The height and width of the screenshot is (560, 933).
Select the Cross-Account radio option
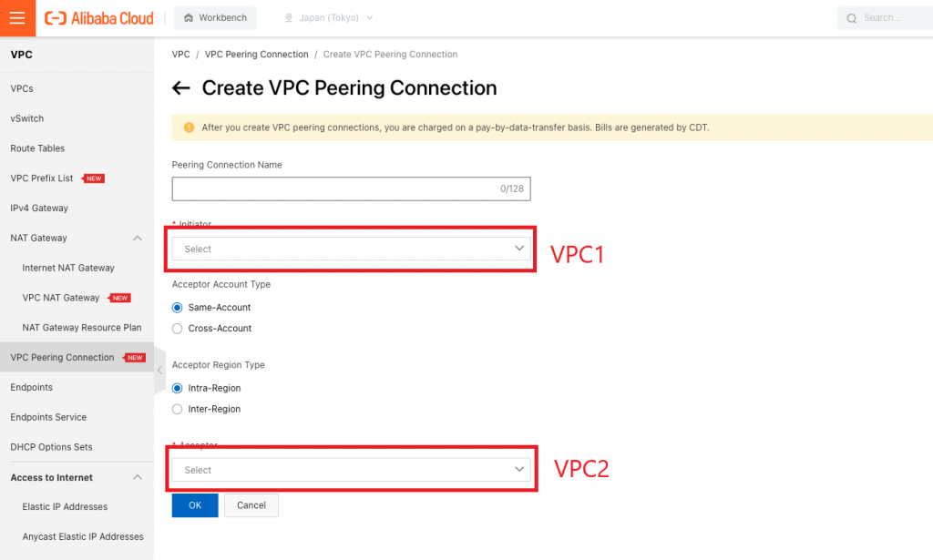pyautogui.click(x=178, y=328)
